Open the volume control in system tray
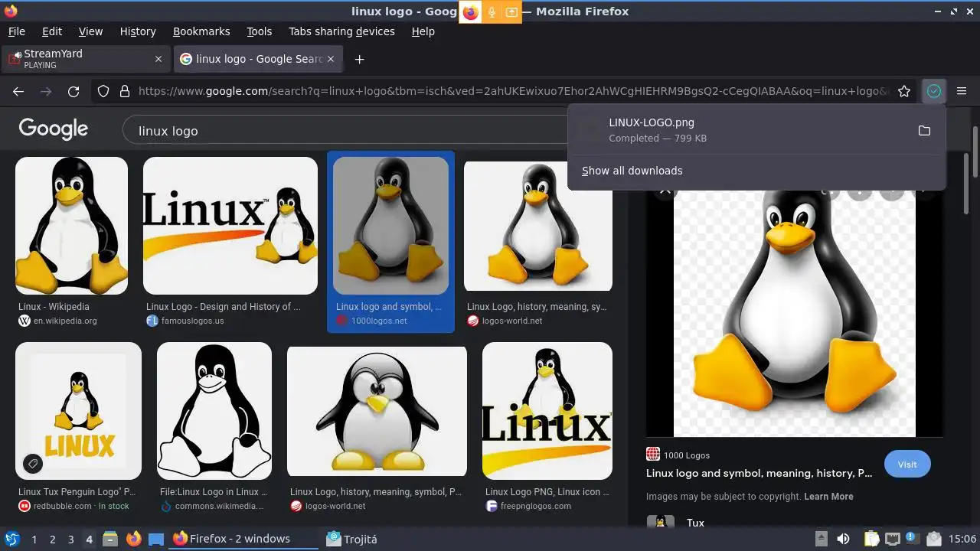Viewport: 980px width, 551px height. 843,539
